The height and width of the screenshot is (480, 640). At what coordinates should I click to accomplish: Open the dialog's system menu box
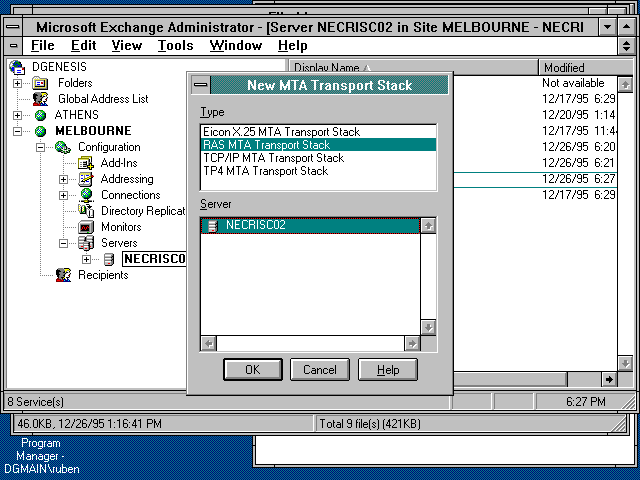(200, 85)
